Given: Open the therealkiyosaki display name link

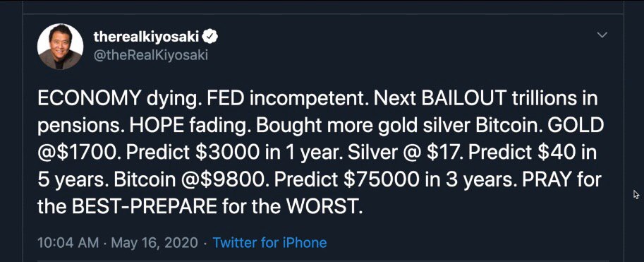Looking at the screenshot, I should point(146,37).
